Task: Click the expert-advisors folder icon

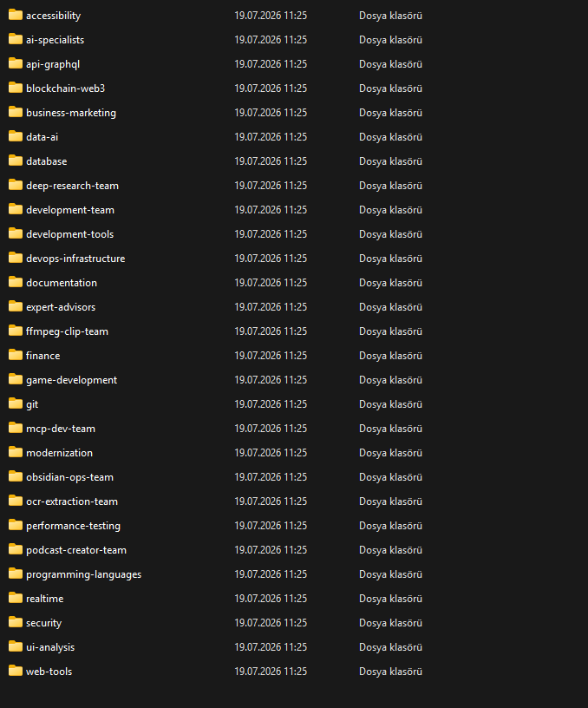Action: [x=16, y=306]
